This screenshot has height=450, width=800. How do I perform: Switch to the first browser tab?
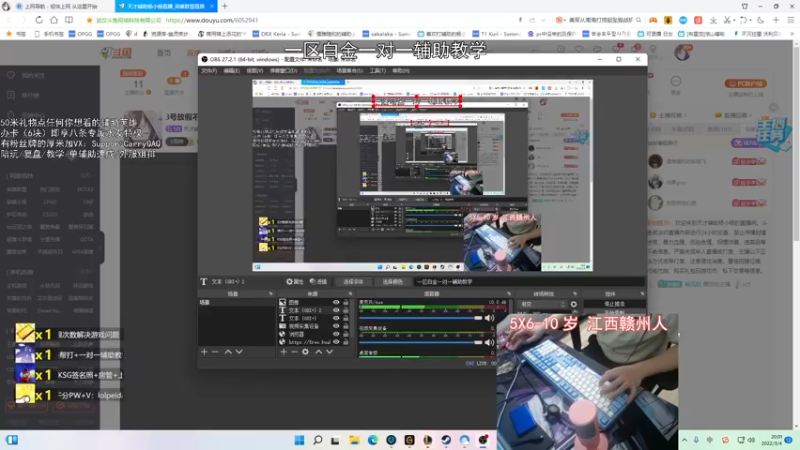[62, 6]
